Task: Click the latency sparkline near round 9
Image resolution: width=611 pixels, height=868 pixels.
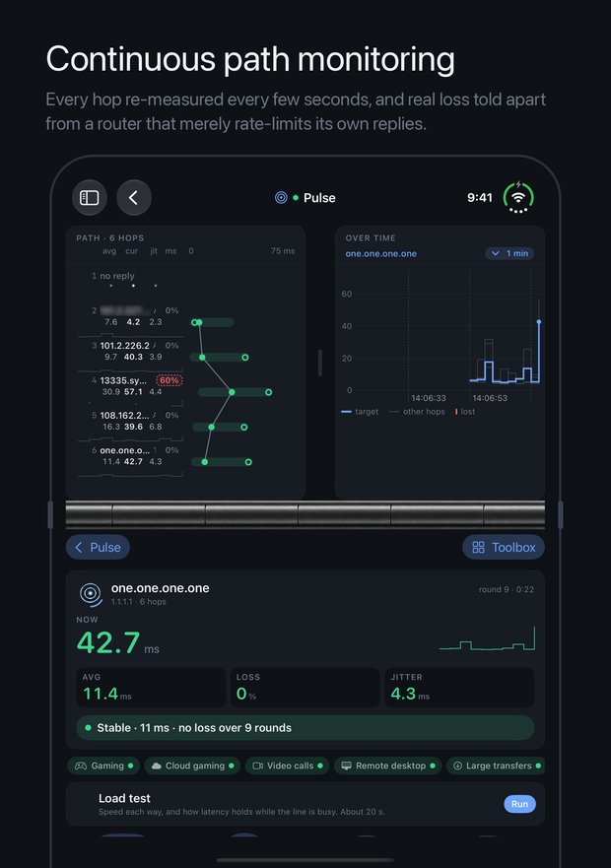Action: pyautogui.click(x=487, y=639)
